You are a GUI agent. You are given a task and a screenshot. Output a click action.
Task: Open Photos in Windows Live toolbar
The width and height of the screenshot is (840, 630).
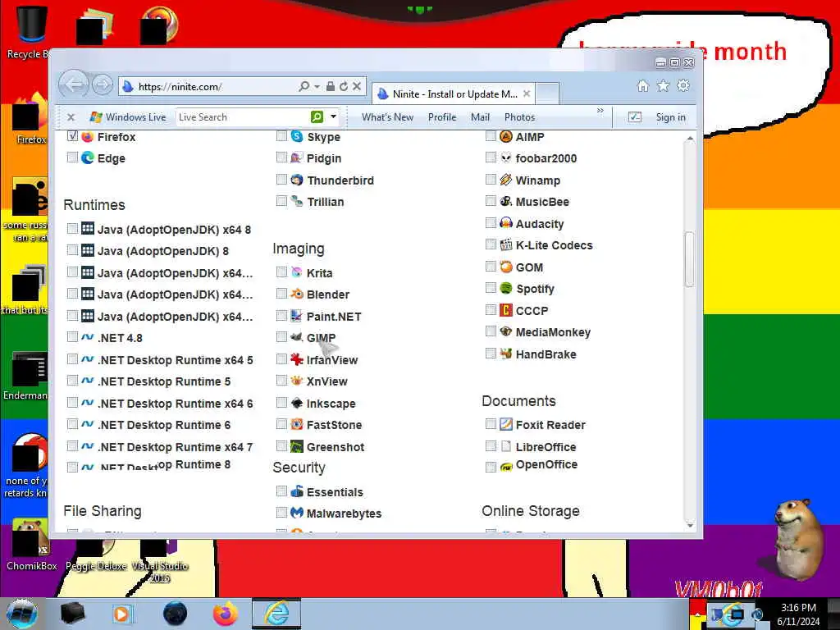pyautogui.click(x=519, y=117)
